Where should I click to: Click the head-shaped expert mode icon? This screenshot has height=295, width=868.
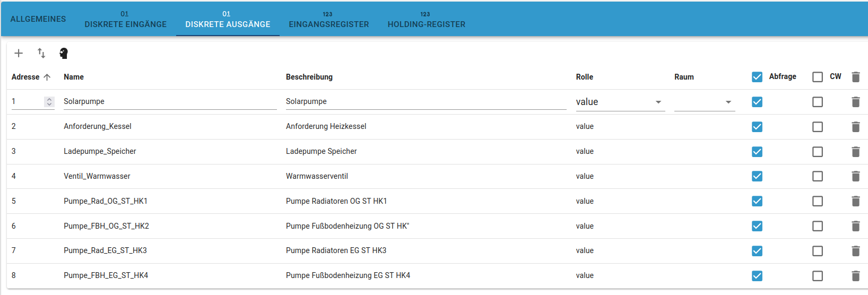click(64, 53)
